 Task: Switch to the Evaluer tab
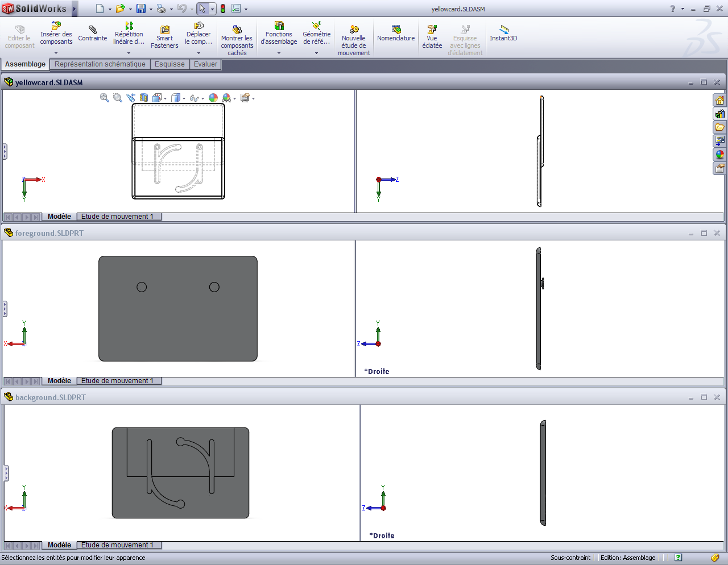pos(205,64)
